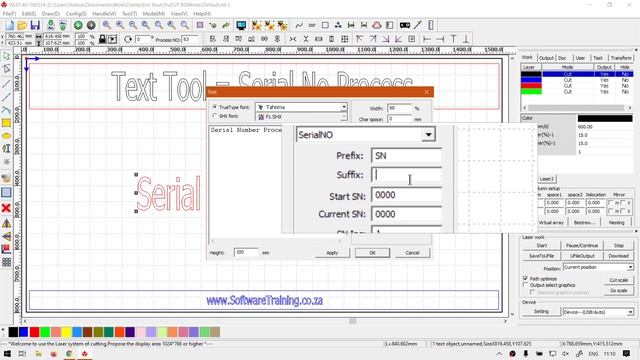Open the Position Current position dropdown
Screen dimensions: 640x360
630,267
